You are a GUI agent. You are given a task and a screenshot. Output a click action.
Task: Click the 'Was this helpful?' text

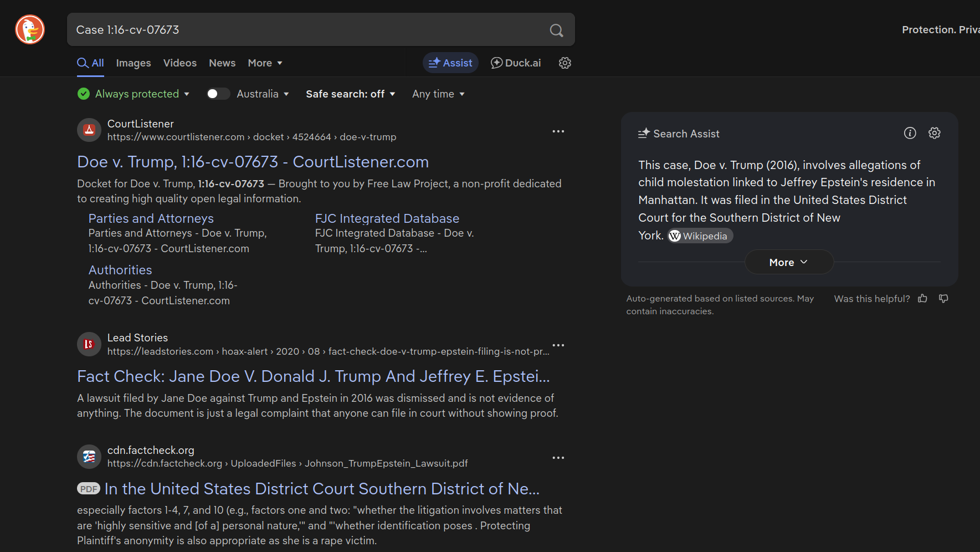tap(872, 299)
